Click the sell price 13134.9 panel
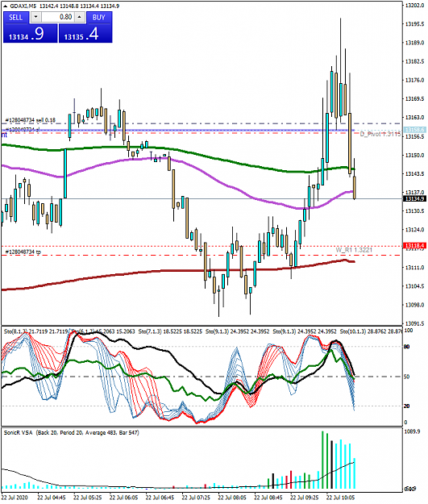The image size is (428, 504). click(30, 33)
